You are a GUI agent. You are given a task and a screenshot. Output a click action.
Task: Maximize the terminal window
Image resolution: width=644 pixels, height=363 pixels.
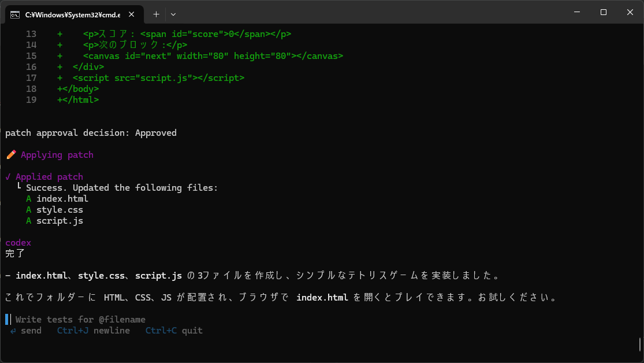pos(604,12)
